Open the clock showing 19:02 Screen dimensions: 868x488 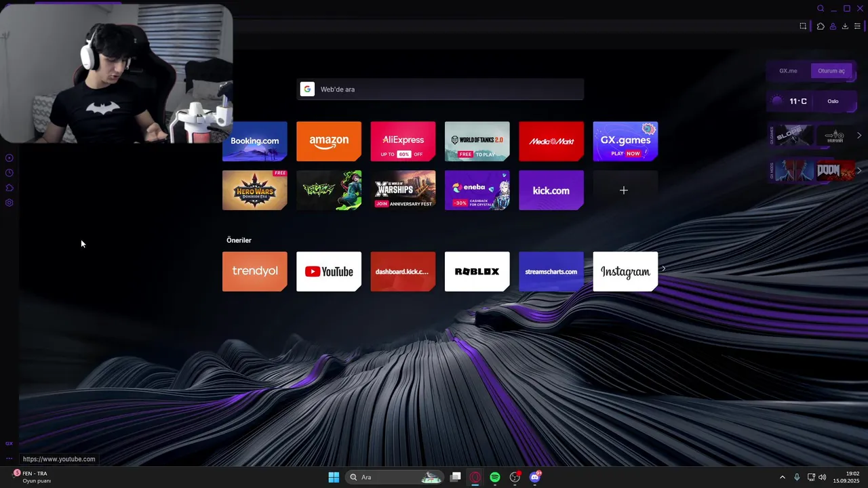coord(847,477)
